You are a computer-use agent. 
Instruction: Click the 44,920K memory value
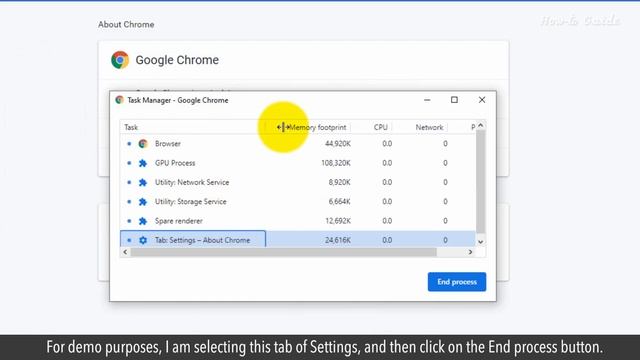[x=338, y=144]
